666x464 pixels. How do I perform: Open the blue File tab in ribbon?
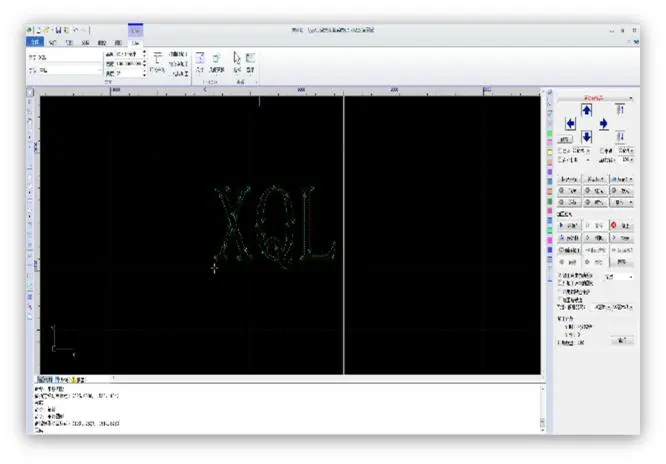[35, 43]
